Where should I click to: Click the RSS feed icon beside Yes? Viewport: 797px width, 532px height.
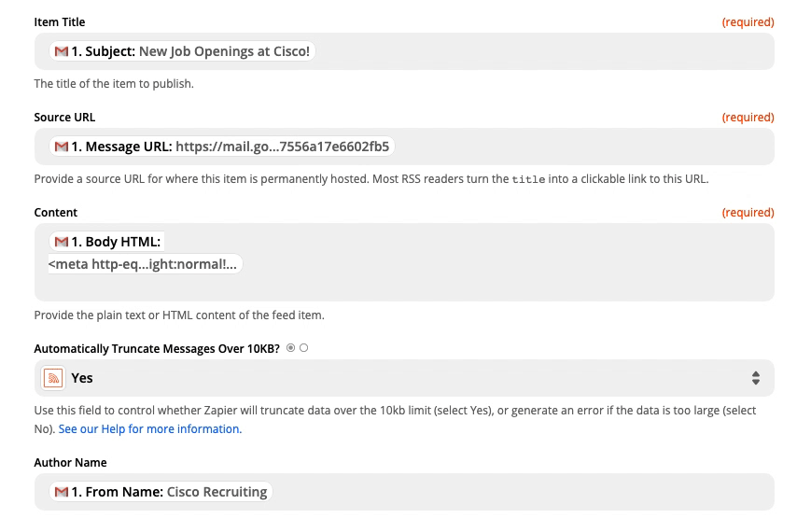pyautogui.click(x=53, y=378)
